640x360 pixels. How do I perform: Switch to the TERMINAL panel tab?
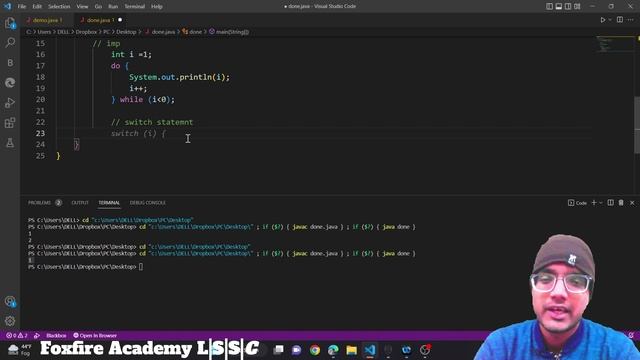(109, 203)
